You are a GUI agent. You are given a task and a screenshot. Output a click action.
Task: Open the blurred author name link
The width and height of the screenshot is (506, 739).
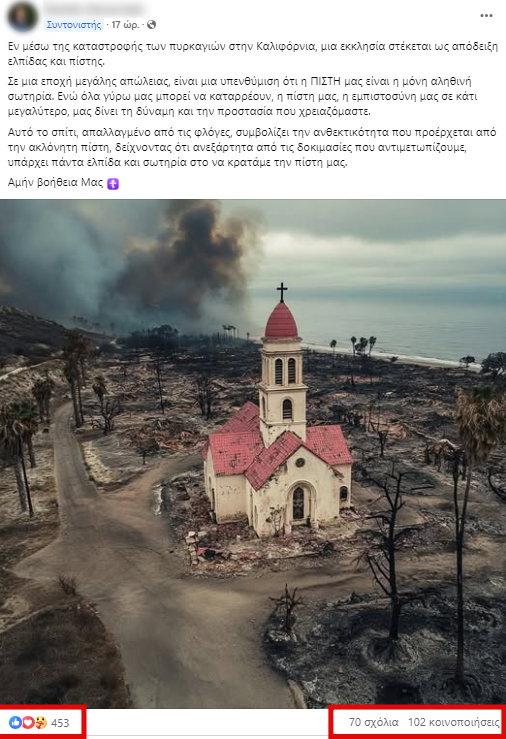point(94,9)
